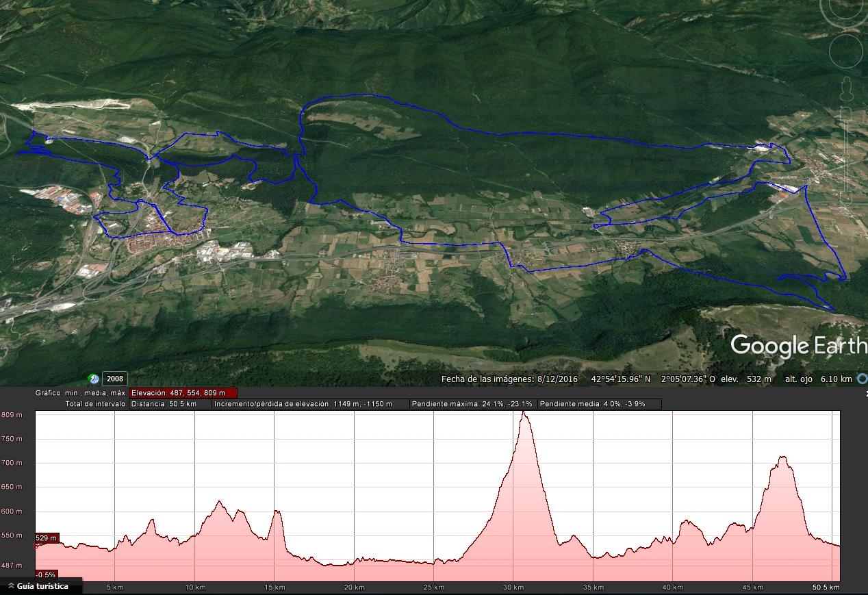Click the 50.5 km x-axis end label

tap(826, 587)
